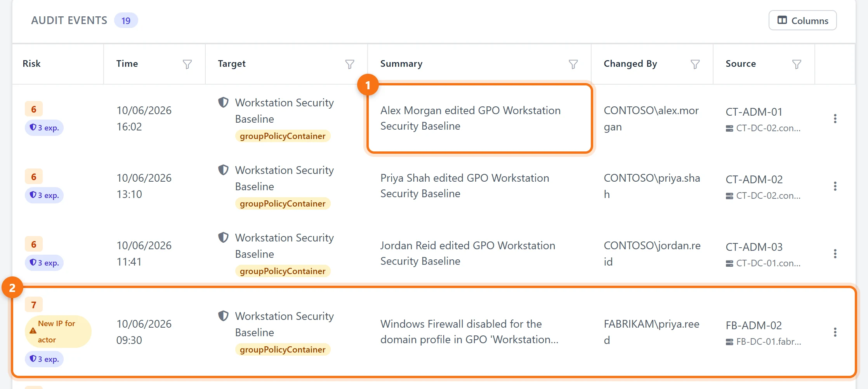Click the Changed By header label
Viewport: 868px width, 389px height.
pos(630,64)
